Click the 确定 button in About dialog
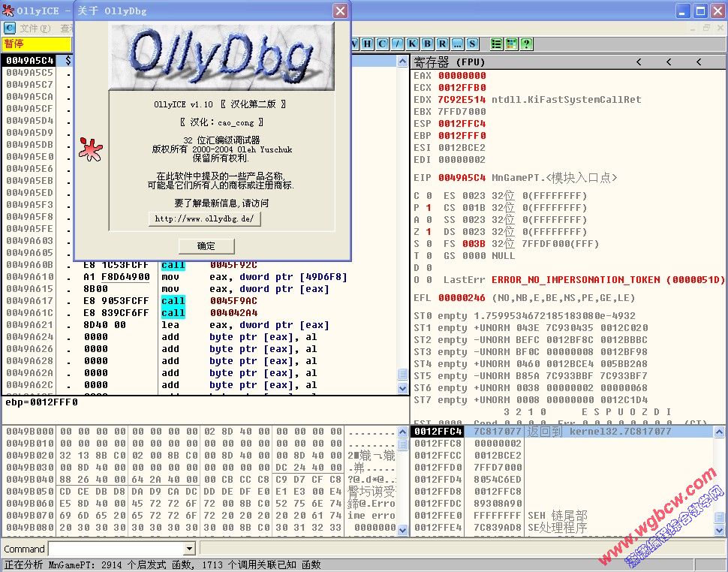The image size is (728, 572). [206, 246]
